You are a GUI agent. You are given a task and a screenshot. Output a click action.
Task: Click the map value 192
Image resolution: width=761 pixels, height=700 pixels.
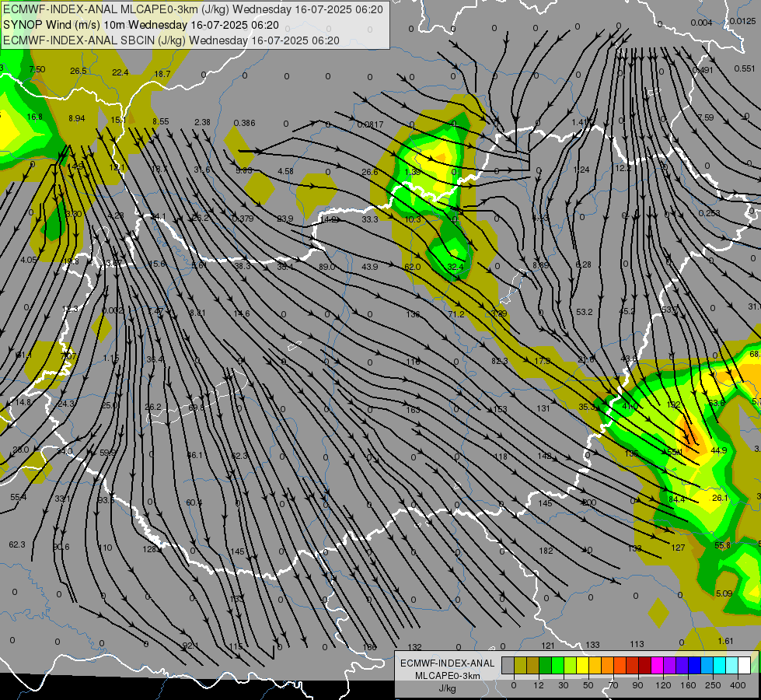click(x=674, y=404)
